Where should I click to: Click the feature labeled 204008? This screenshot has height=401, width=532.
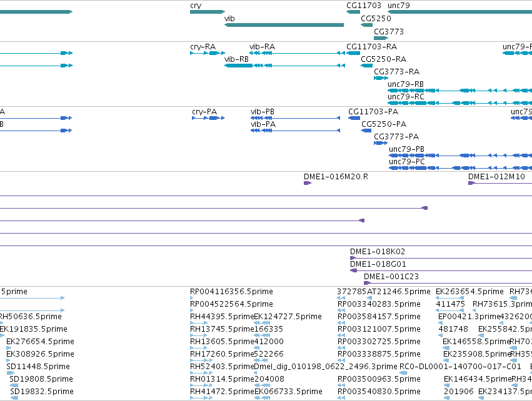tap(269, 379)
